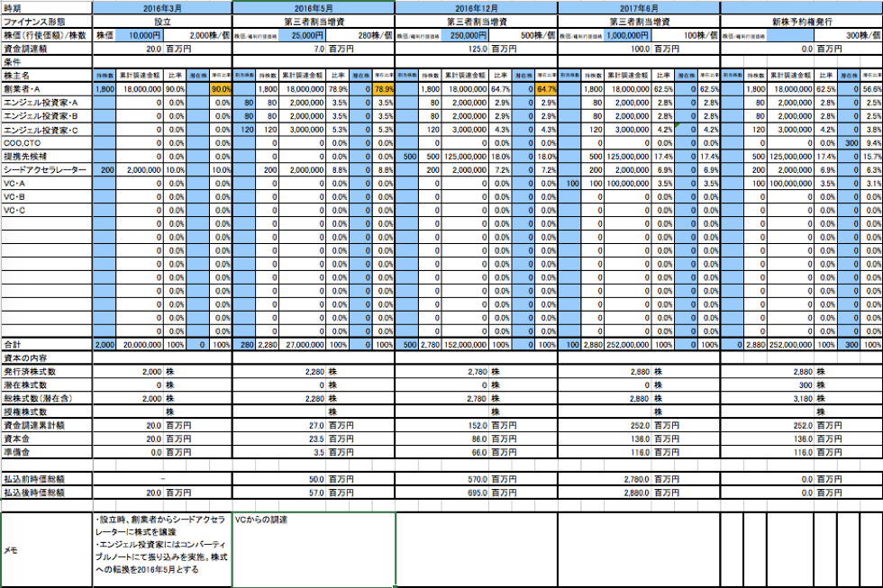Click the 払込後時価総額 row label
This screenshot has height=588, width=883.
[x=47, y=493]
